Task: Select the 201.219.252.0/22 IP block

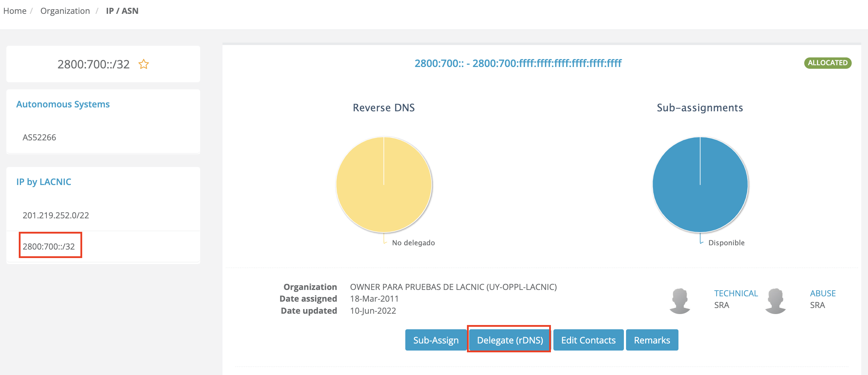Action: [56, 216]
